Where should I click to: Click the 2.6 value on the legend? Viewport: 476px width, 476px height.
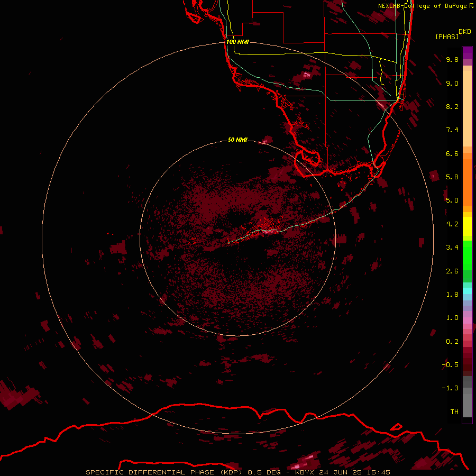(452, 271)
